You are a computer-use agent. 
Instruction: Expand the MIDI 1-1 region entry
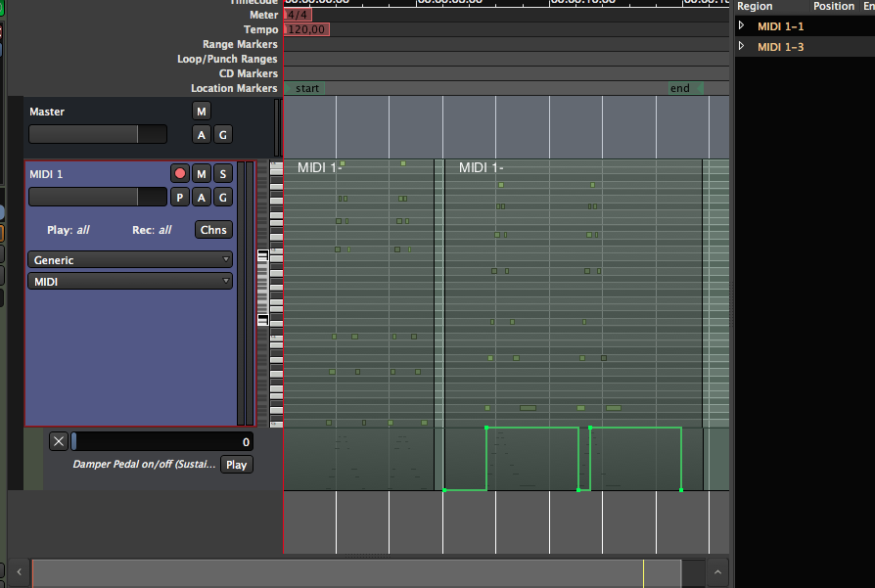point(742,25)
